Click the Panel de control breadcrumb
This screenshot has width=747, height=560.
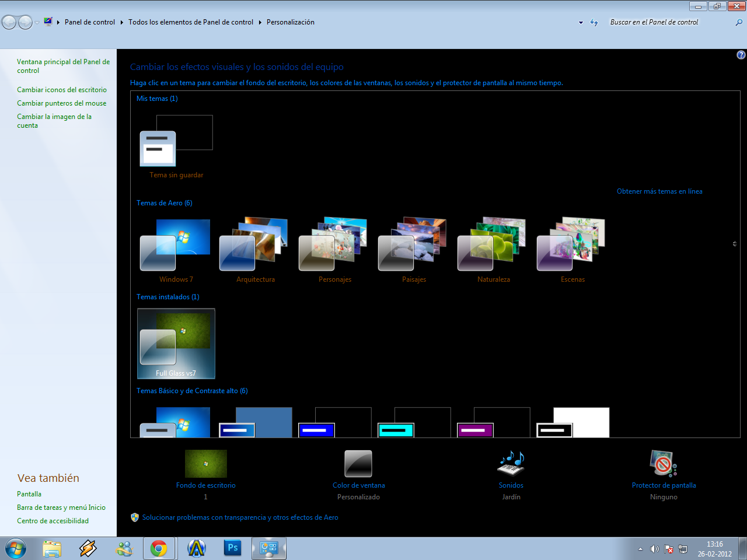[90, 22]
